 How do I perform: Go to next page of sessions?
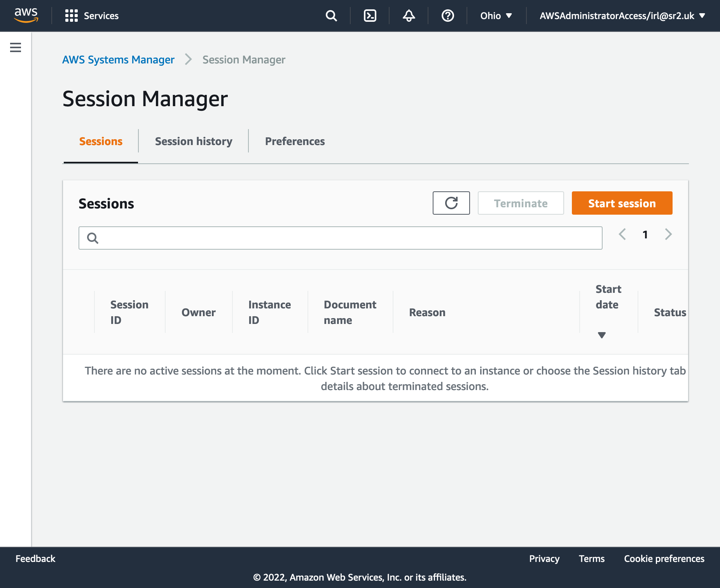click(x=668, y=234)
